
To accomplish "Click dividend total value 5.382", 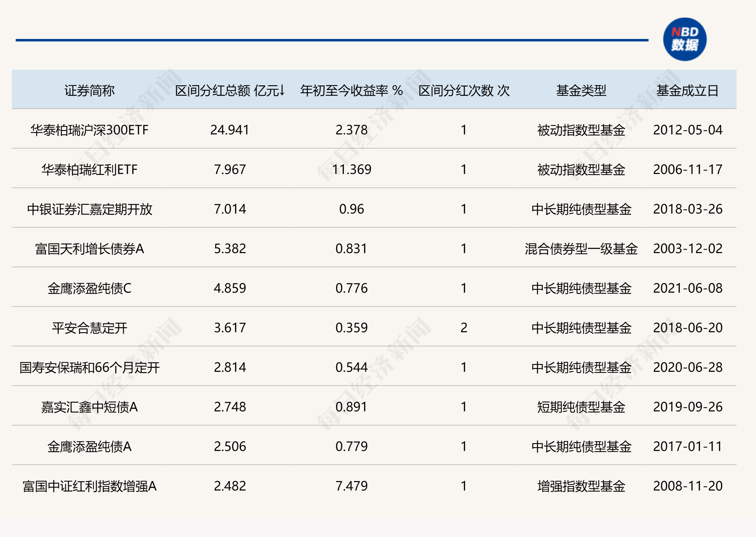I will coord(230,249).
